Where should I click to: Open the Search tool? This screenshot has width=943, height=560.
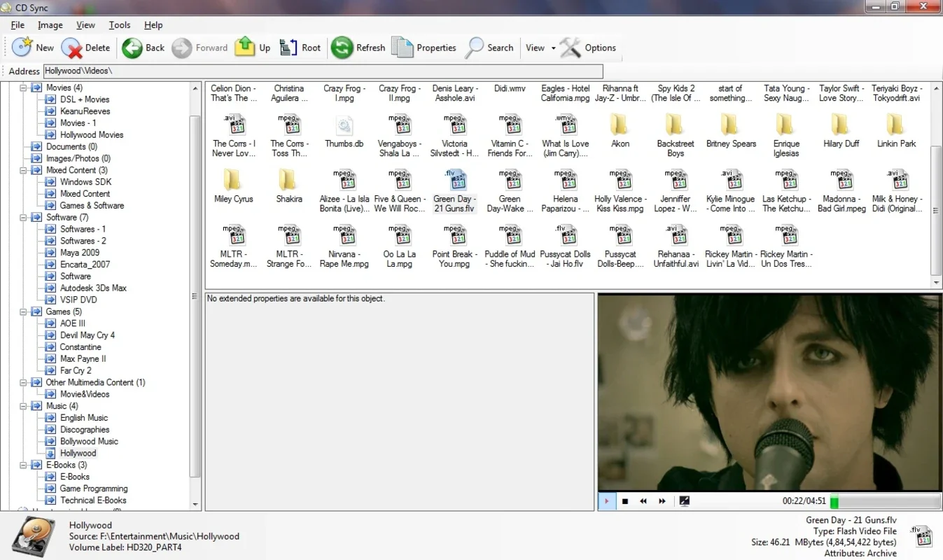click(489, 48)
